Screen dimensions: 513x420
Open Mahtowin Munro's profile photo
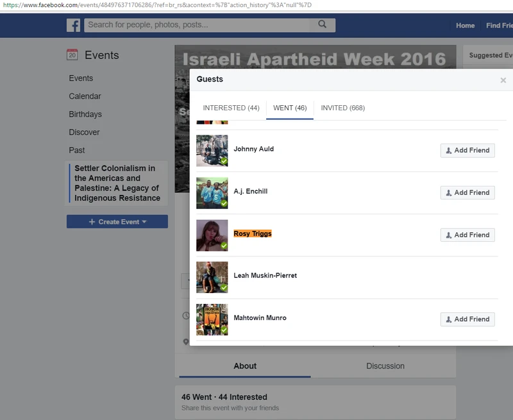tap(212, 319)
